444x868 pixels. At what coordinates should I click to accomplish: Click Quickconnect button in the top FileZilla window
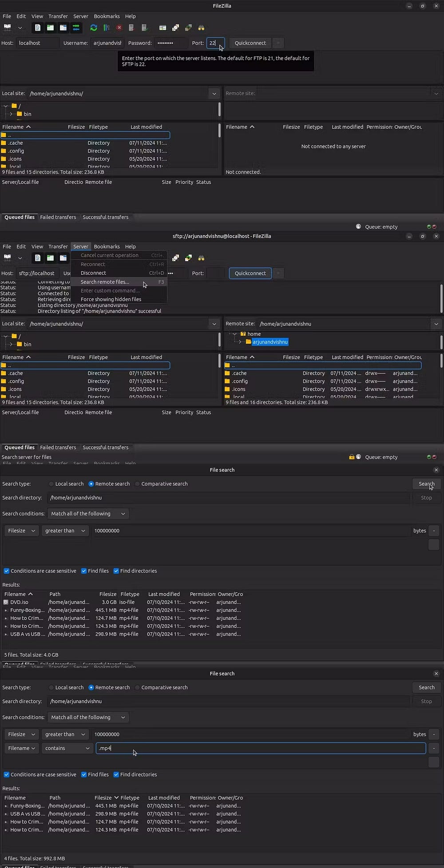tap(250, 43)
